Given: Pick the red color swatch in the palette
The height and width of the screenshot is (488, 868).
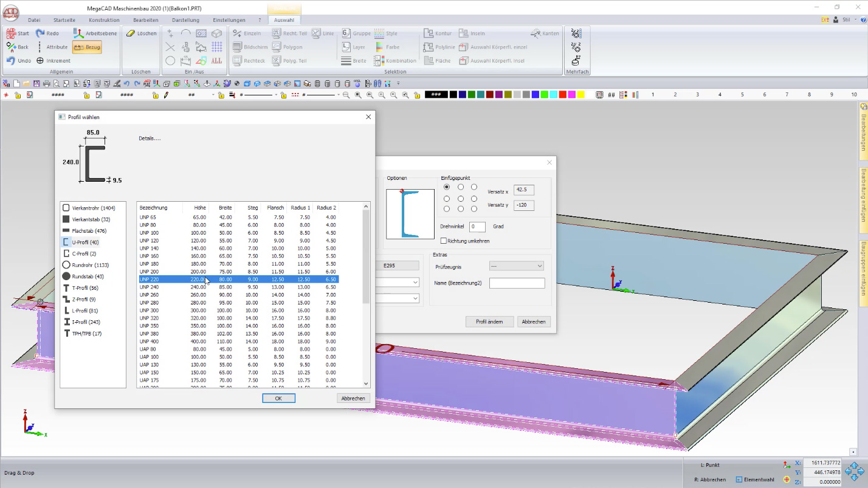Looking at the screenshot, I should 563,94.
